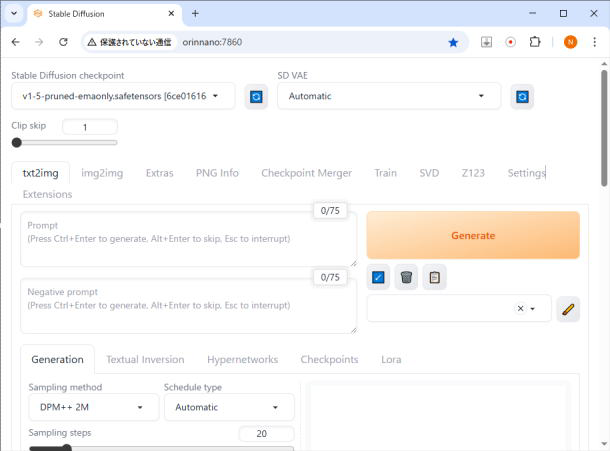Click the blue arrow read-parameters icon
This screenshot has height=451, width=610.
(379, 277)
